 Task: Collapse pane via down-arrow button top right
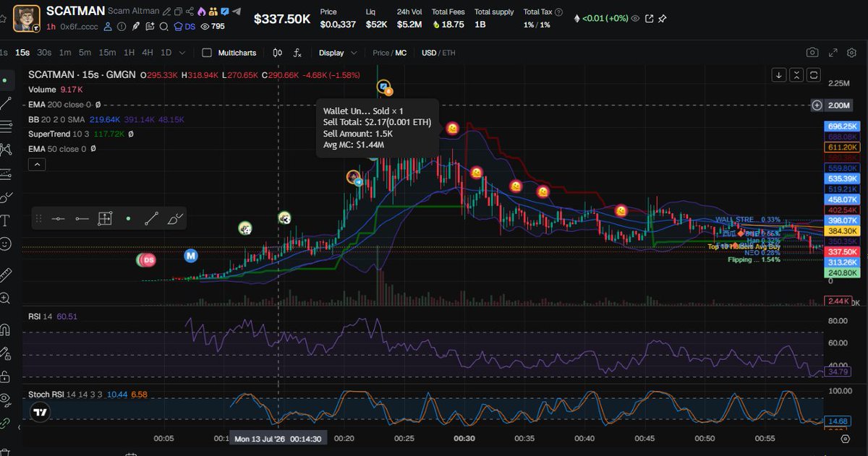click(x=779, y=74)
